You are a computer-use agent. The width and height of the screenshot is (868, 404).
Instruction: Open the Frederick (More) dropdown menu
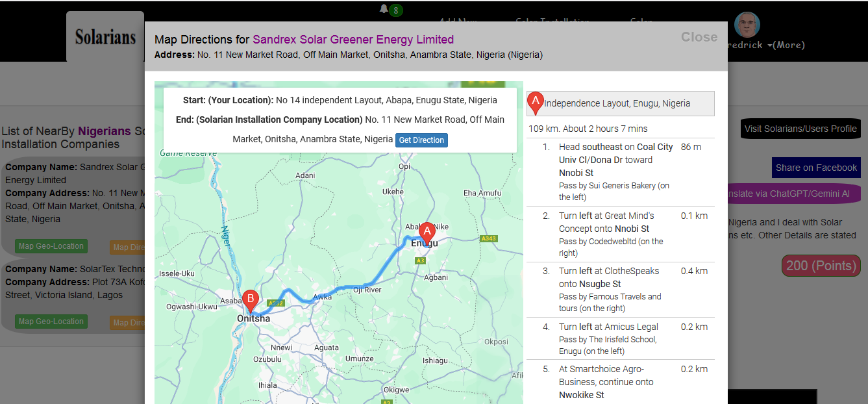[x=767, y=45]
